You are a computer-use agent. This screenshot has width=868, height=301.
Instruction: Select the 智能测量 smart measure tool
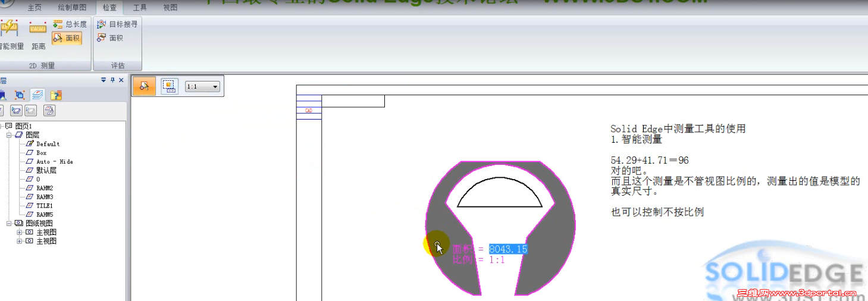[x=10, y=35]
